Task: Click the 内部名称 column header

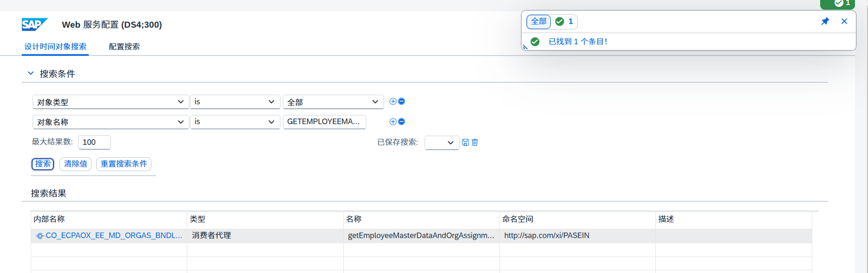Action: (x=109, y=219)
